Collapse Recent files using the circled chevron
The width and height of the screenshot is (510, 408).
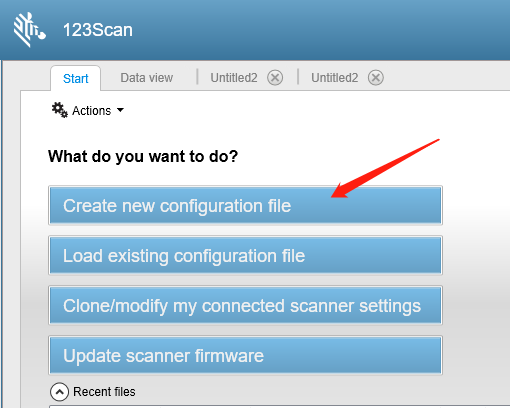click(59, 392)
